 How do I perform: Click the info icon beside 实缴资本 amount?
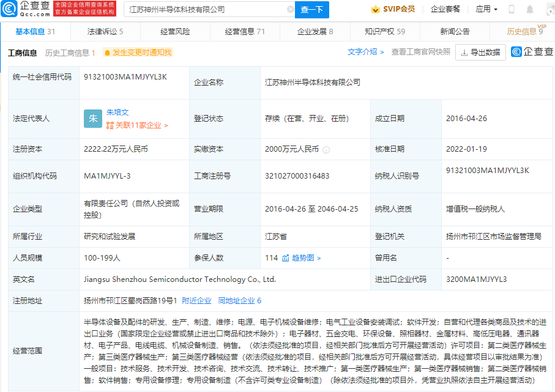[x=326, y=149]
